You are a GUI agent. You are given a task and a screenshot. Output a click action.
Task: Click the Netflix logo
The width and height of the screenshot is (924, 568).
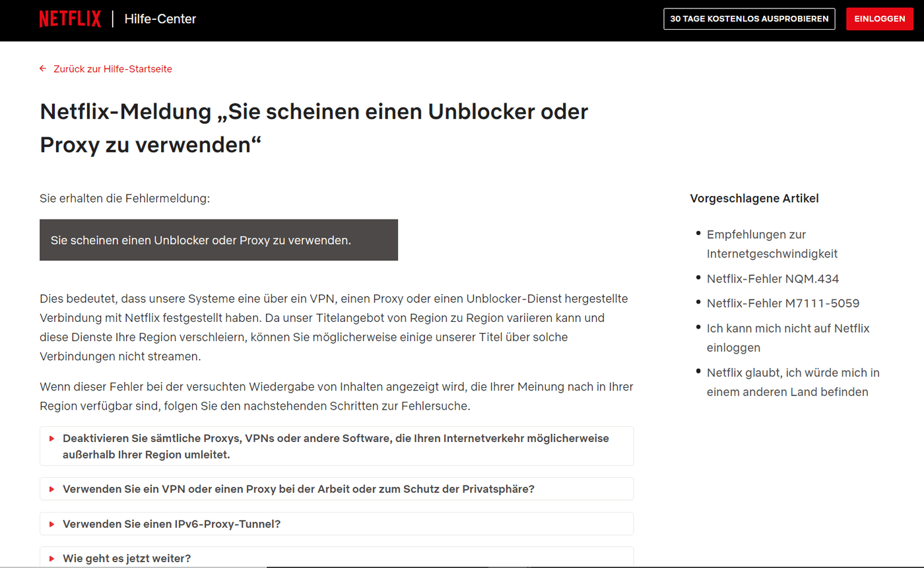tap(70, 19)
